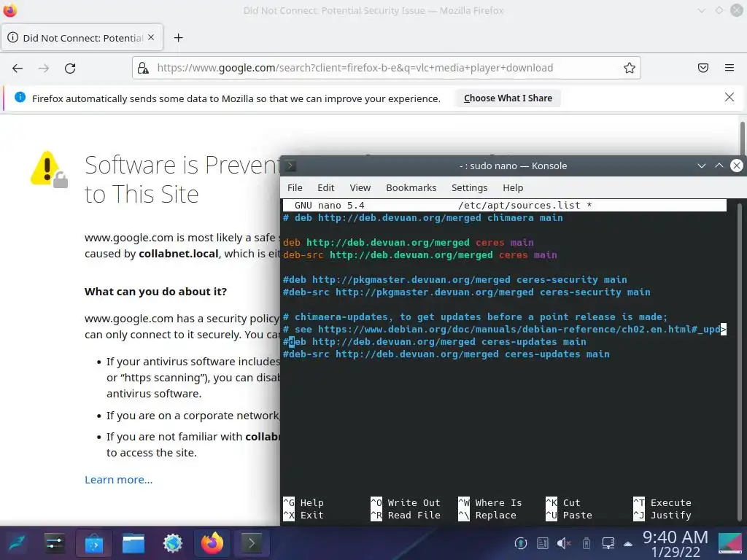This screenshot has width=747, height=560.
Task: Click the '^R Read File' nano shortcut
Action: 406,516
